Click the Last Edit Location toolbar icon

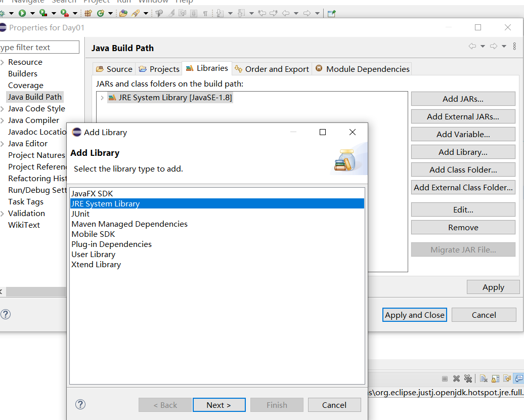263,13
